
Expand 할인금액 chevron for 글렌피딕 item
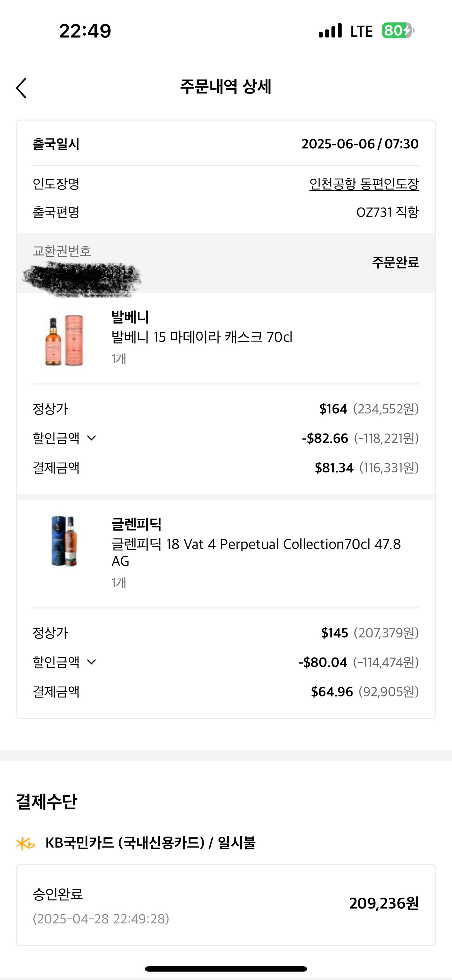coord(91,662)
